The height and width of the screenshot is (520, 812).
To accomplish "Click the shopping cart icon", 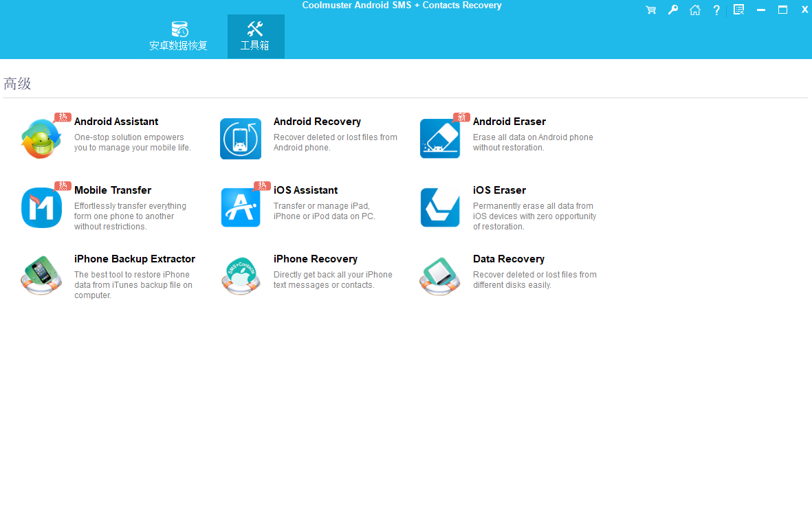I will (x=651, y=10).
